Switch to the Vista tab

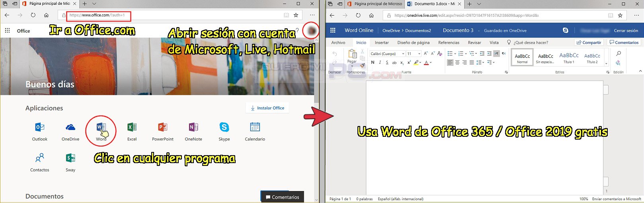tap(494, 42)
